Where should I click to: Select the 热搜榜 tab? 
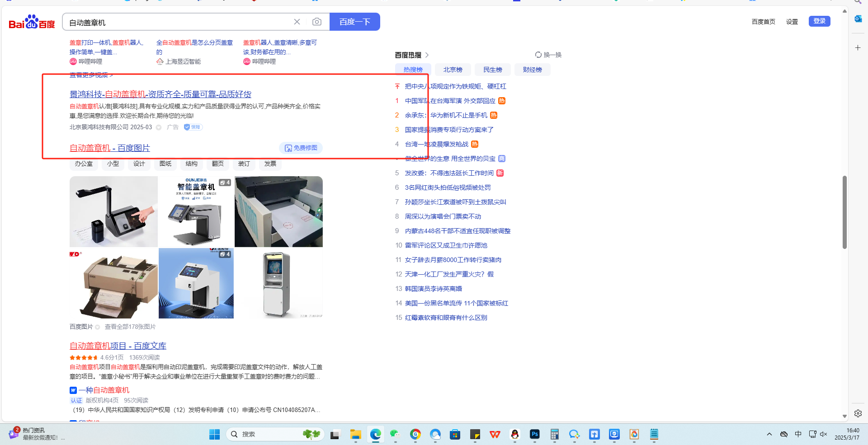coord(413,70)
